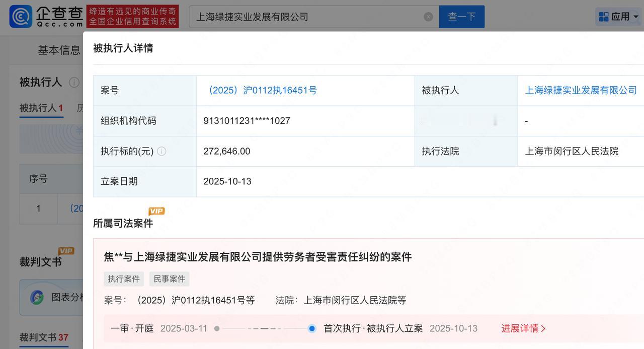Toggle the 执行案件 tag filter
This screenshot has width=644, height=349.
click(x=124, y=278)
